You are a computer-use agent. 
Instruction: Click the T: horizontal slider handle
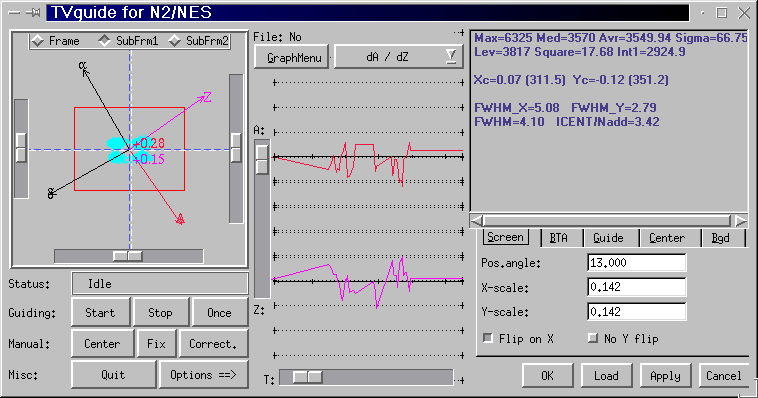pyautogui.click(x=307, y=377)
